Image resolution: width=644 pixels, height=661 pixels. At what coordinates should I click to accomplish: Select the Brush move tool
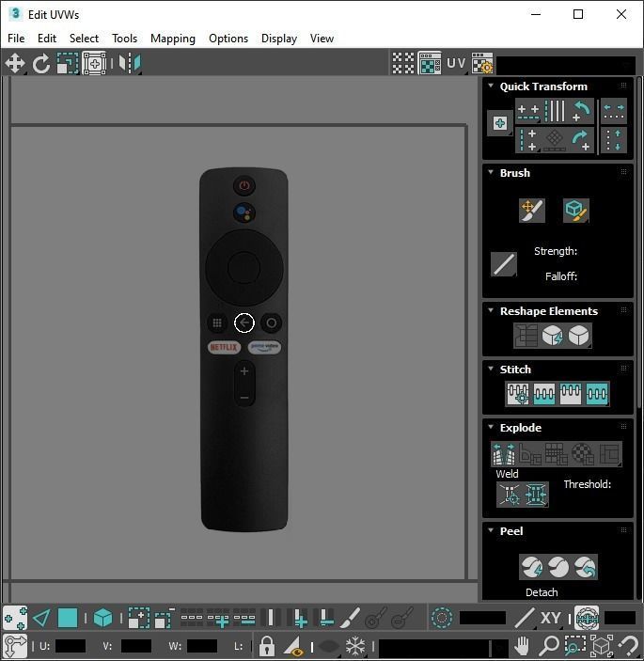pyautogui.click(x=532, y=210)
